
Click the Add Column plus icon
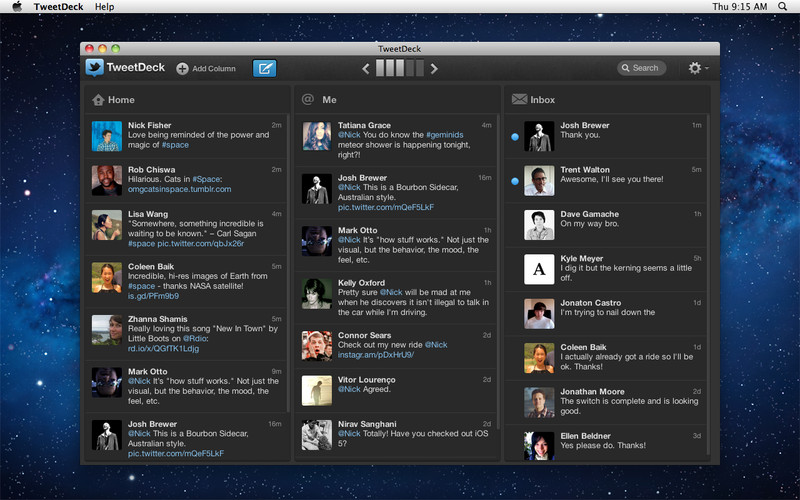[182, 69]
